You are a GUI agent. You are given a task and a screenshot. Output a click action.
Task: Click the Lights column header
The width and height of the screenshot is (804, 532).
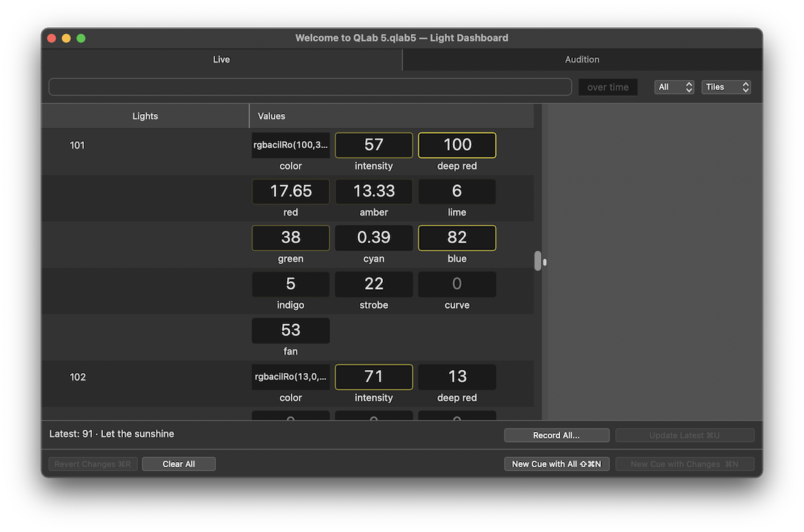[x=145, y=116]
